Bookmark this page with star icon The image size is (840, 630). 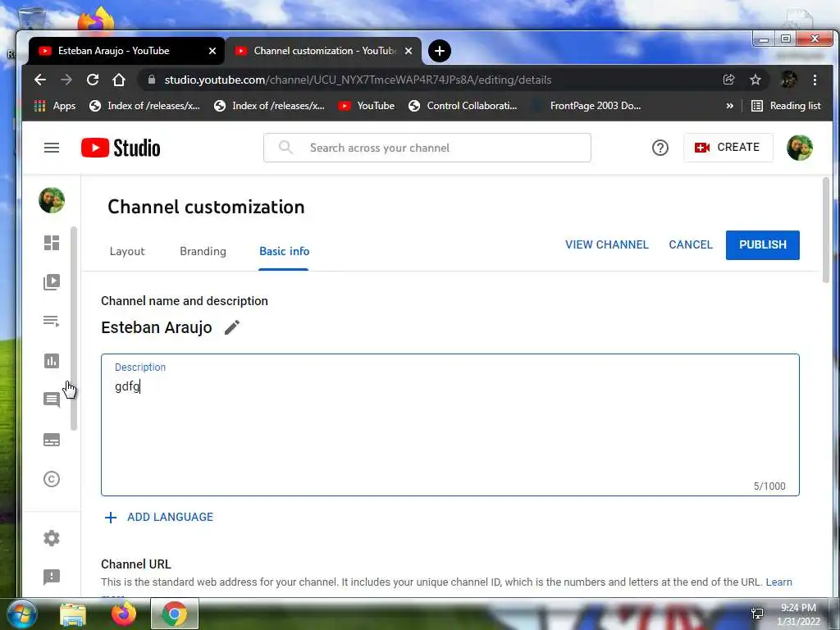point(756,80)
